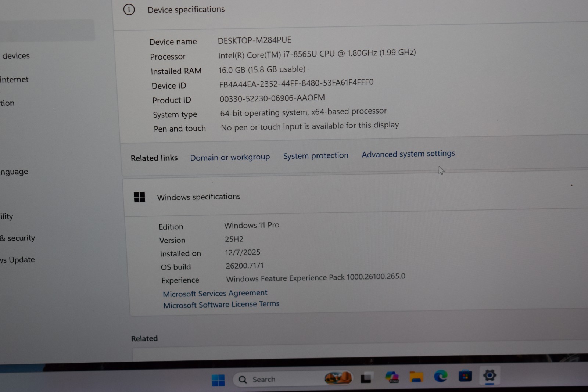Click the 'Device name' label
Screen dimensions: 588x392
(x=173, y=42)
